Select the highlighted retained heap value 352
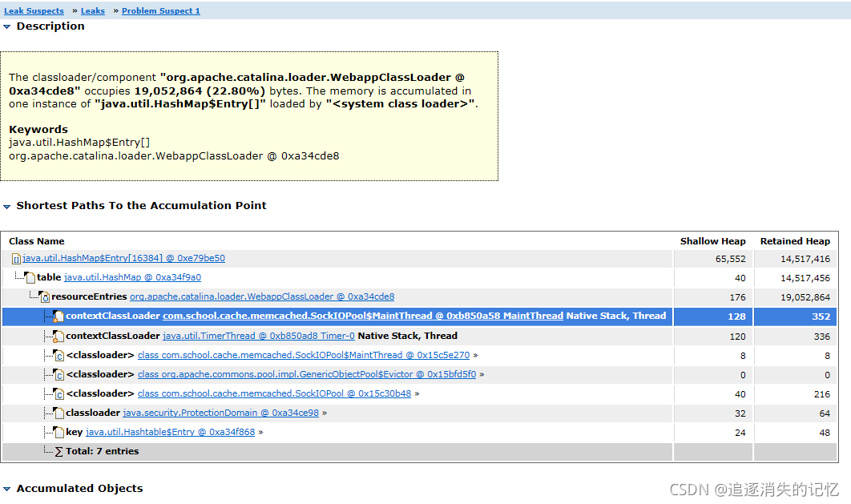This screenshot has width=851, height=504. pos(821,317)
